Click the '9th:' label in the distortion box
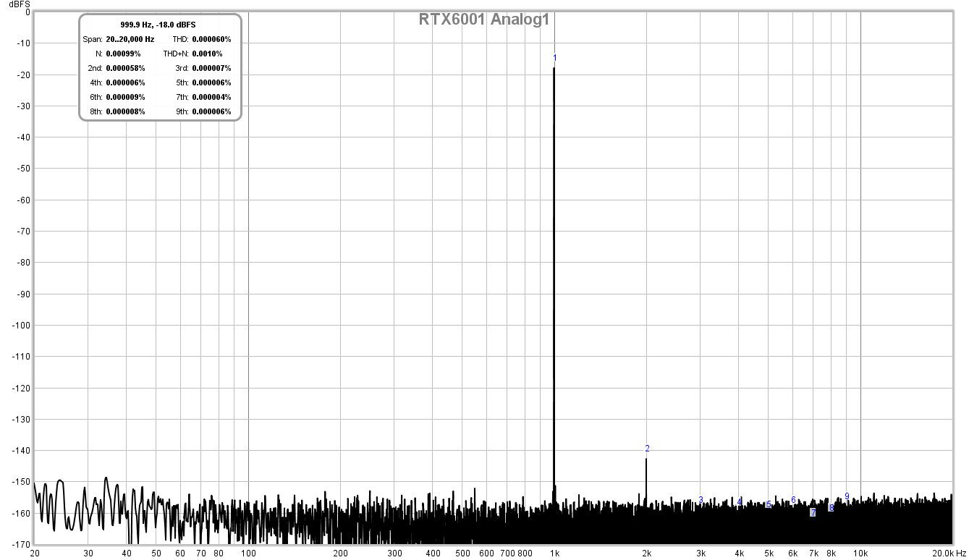The width and height of the screenshot is (969, 560). tap(182, 111)
